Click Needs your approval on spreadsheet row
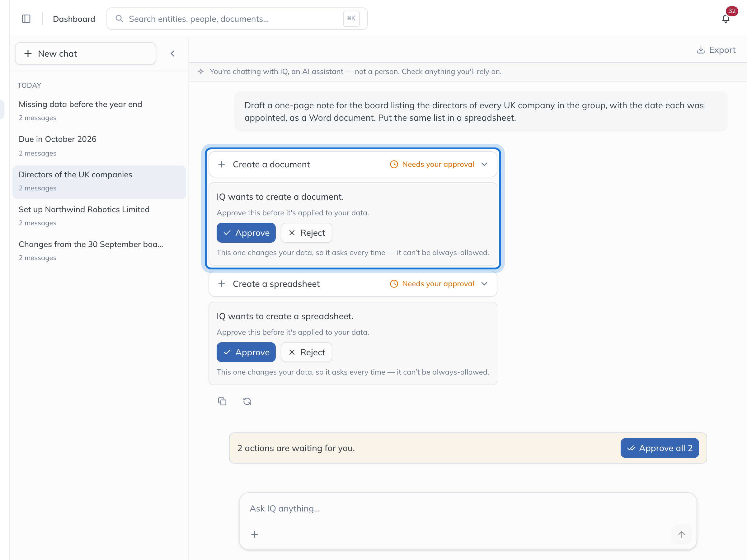 [x=432, y=284]
